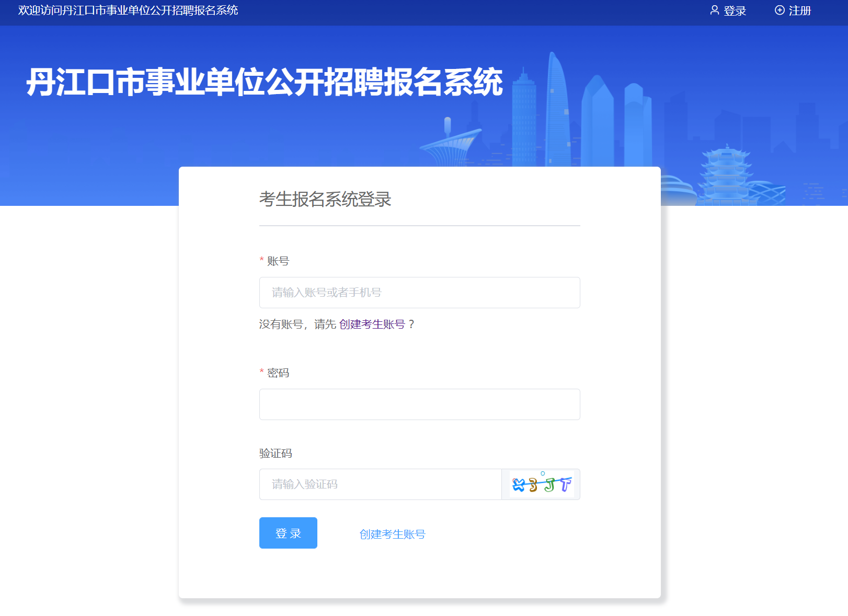Click the 考生报名系统登录 heading
The height and width of the screenshot is (616, 848).
click(x=325, y=199)
